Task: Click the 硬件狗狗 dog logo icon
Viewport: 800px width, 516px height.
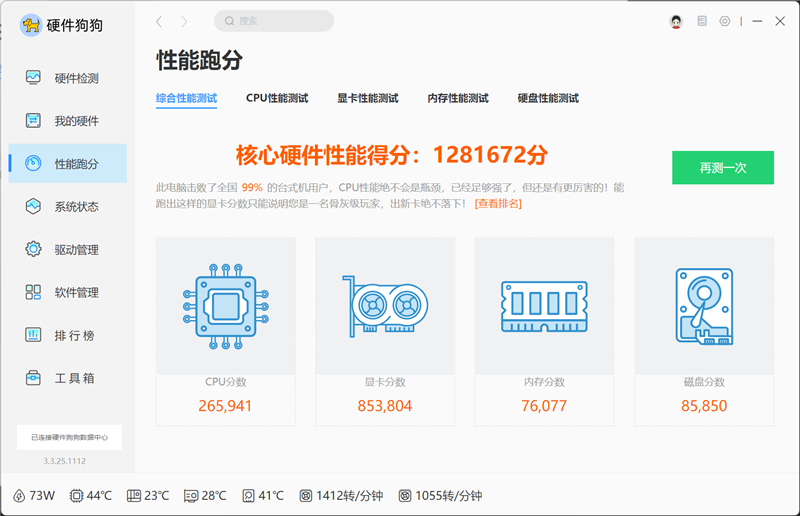Action: [31, 25]
